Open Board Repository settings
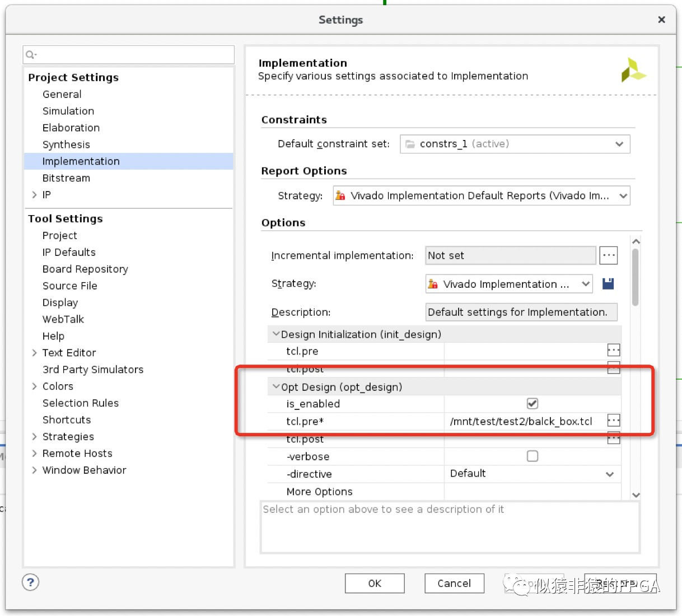 (85, 269)
